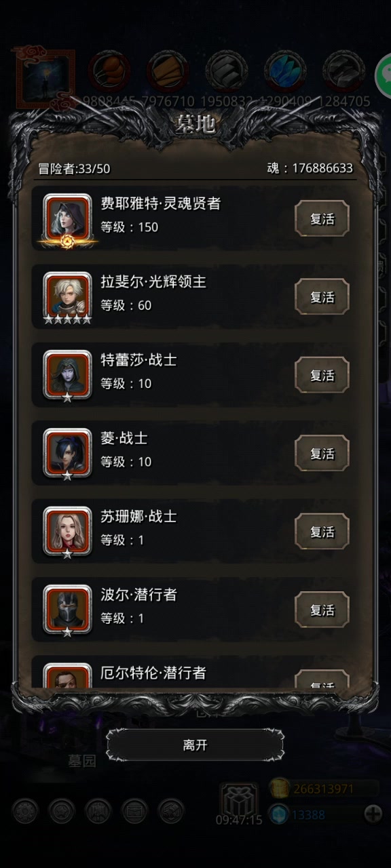Leave graveyard with 离开 button
Viewport: 391px width, 868px height.
(x=195, y=745)
